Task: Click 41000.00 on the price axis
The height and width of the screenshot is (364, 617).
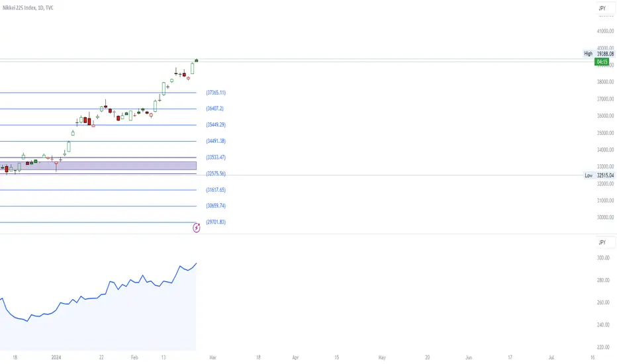Action: tap(605, 31)
